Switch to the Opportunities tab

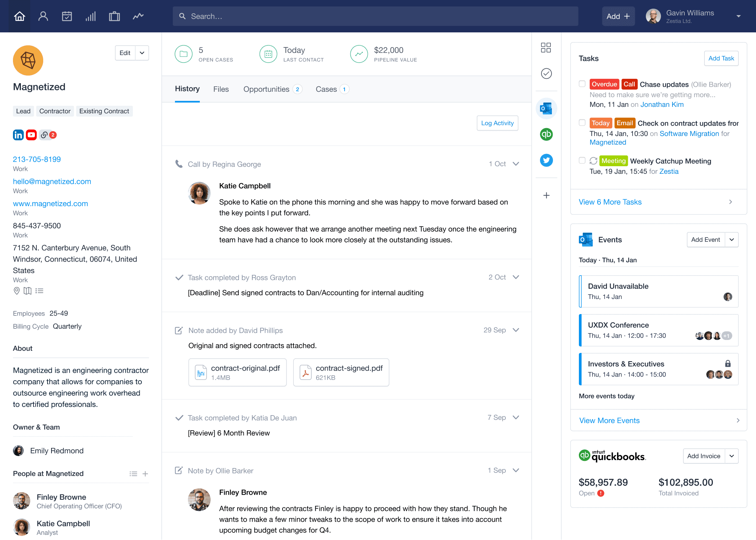[266, 90]
